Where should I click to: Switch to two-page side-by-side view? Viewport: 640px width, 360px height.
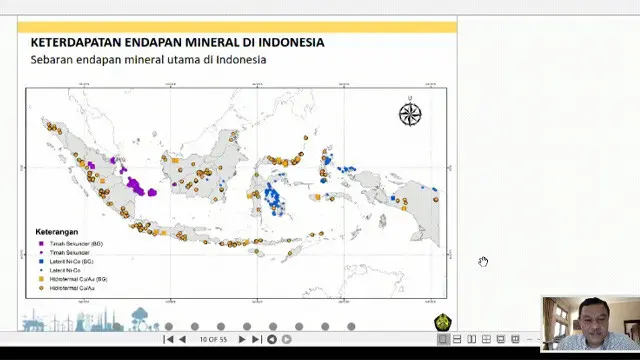click(x=471, y=339)
